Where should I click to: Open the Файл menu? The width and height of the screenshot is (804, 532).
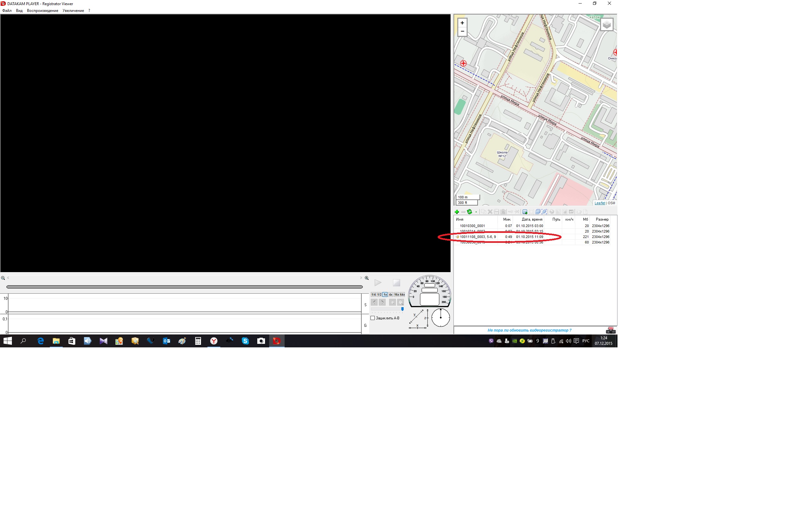pos(7,11)
